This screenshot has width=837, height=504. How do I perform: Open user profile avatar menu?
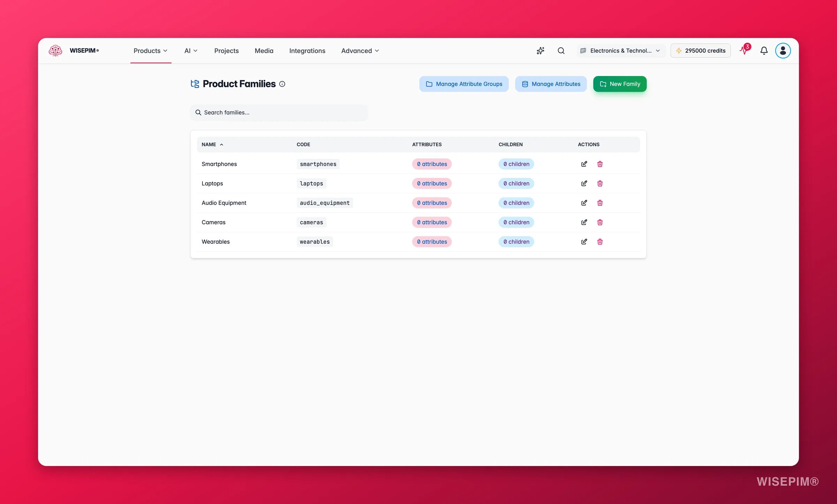coord(783,51)
